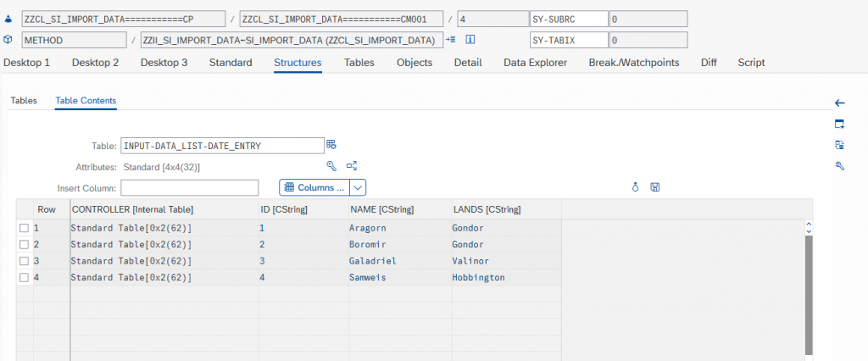
Task: Open the Diff tab
Action: (x=709, y=63)
